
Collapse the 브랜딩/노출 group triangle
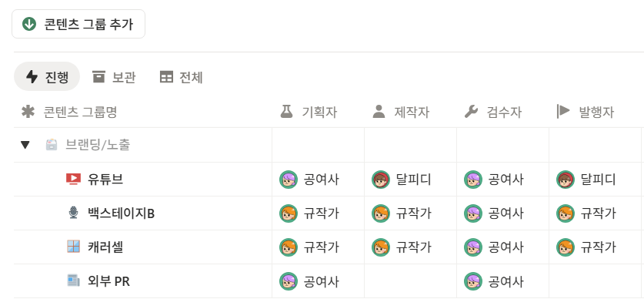25,145
